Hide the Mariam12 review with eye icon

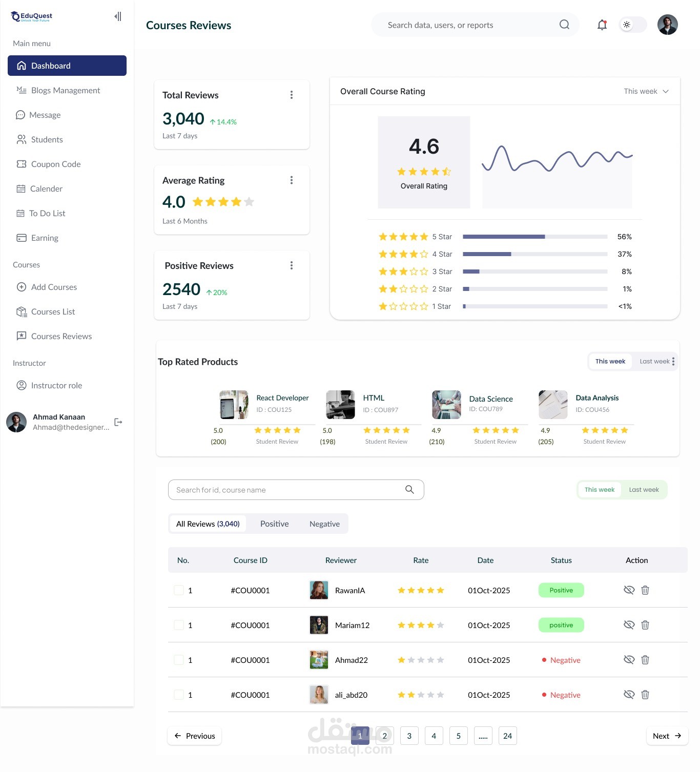coord(629,625)
